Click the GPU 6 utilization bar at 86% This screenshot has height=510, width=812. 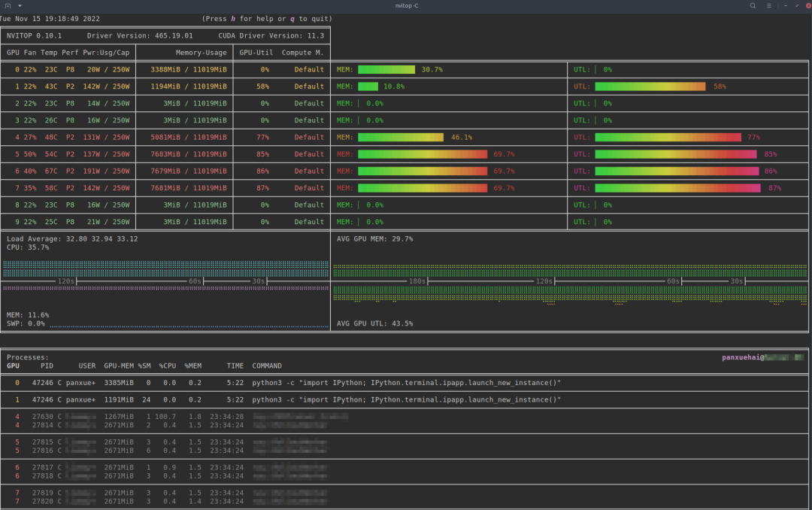pyautogui.click(x=677, y=171)
